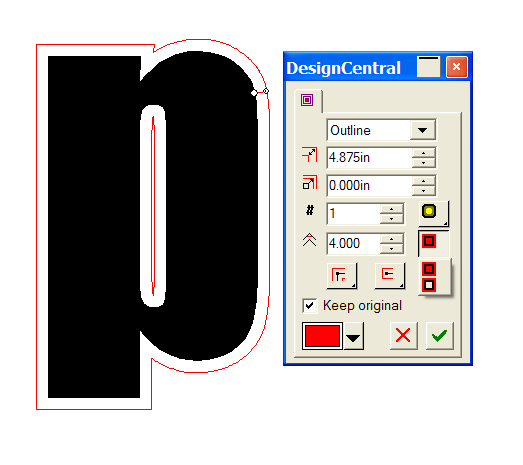Image resolution: width=523 pixels, height=465 pixels.
Task: Open the color swatch dropdown arrow
Action: coord(353,337)
